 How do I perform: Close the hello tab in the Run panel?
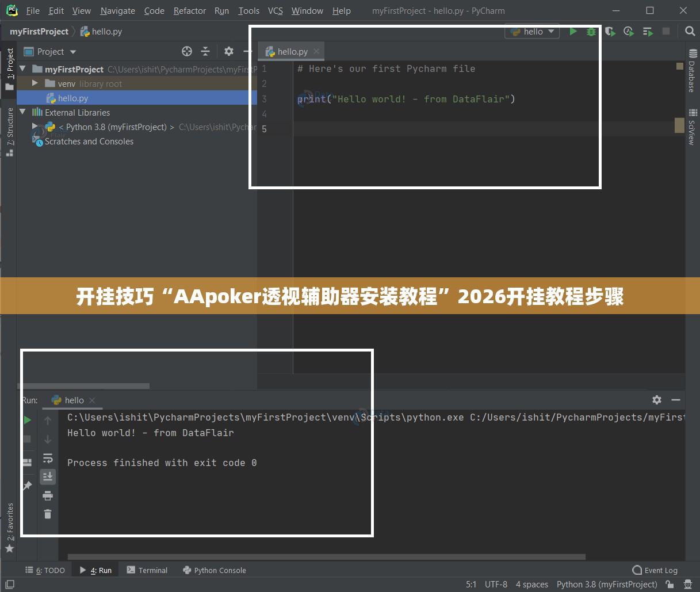coord(92,400)
